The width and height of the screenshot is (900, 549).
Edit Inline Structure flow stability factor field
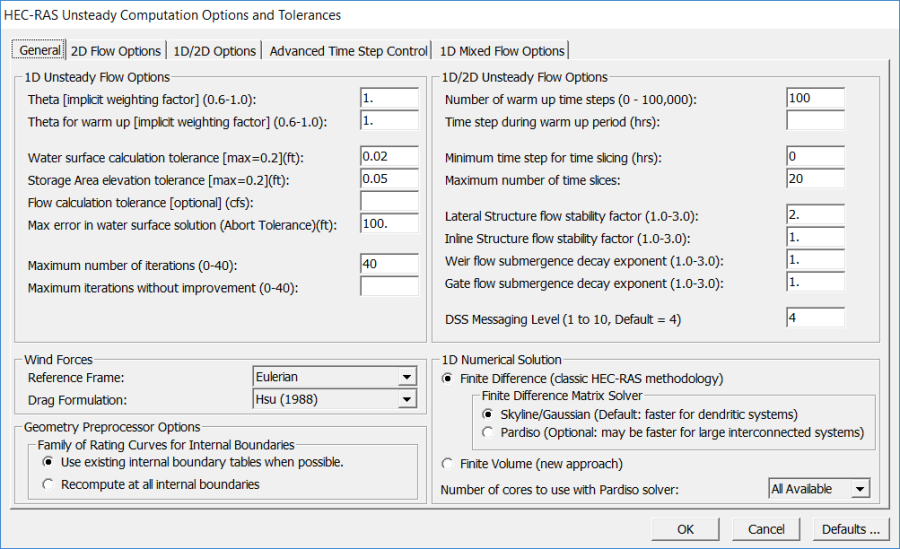click(x=815, y=237)
